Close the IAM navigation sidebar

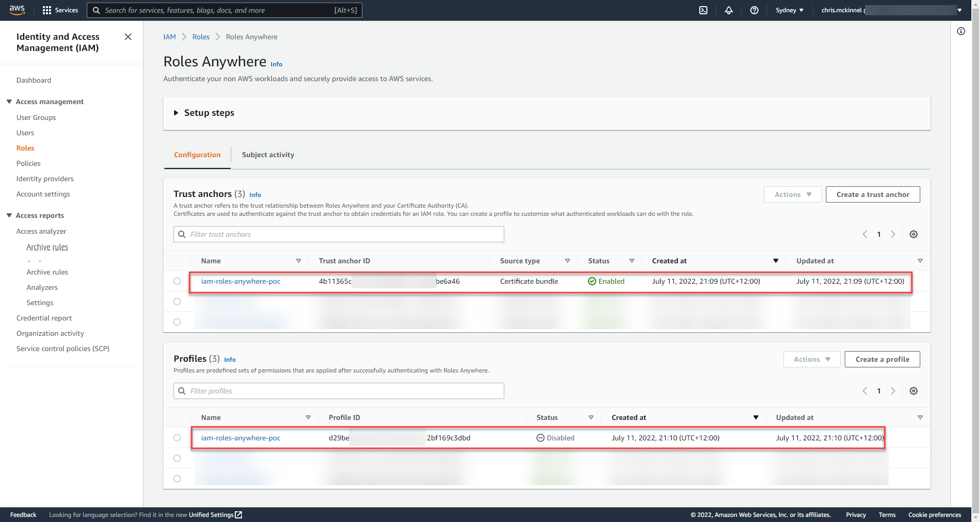[128, 37]
